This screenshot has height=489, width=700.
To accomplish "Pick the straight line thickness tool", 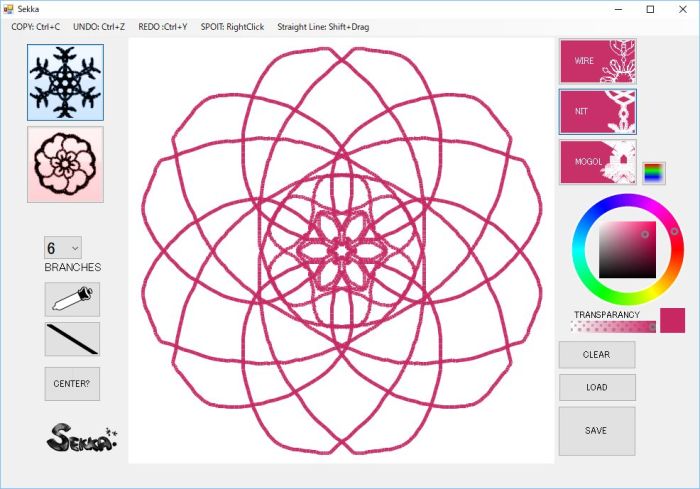I will [x=72, y=339].
